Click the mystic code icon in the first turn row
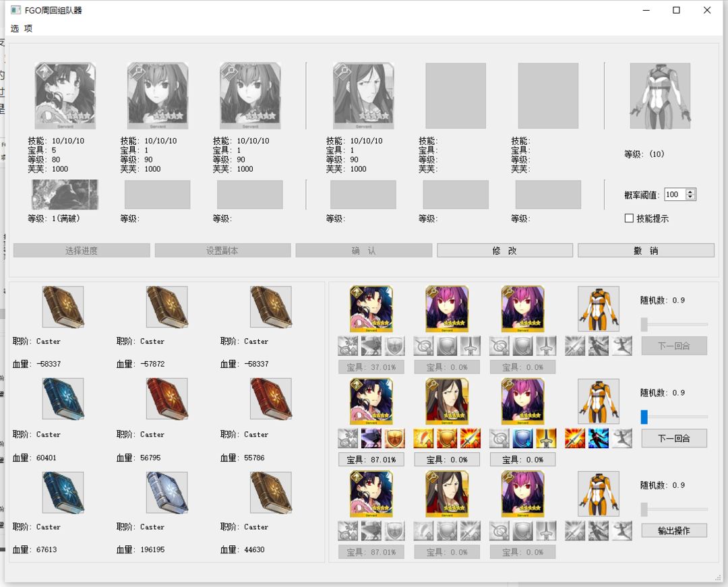 click(x=599, y=309)
